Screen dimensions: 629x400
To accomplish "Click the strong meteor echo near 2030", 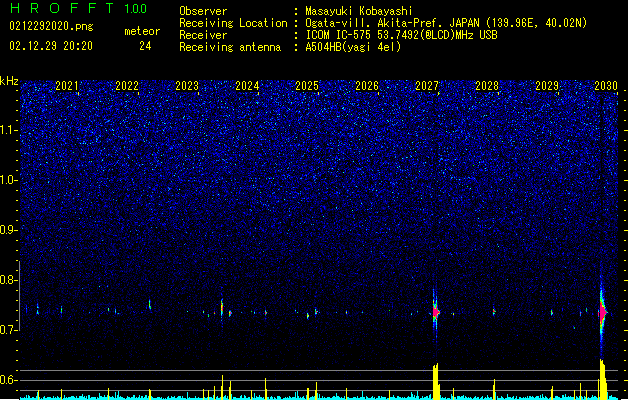I will click(x=603, y=312).
